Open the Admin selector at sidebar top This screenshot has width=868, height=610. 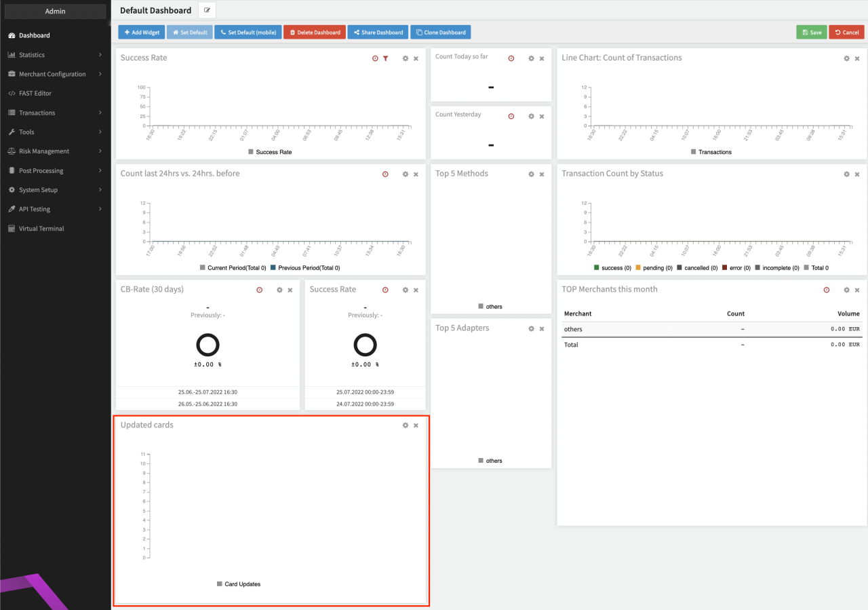(55, 12)
